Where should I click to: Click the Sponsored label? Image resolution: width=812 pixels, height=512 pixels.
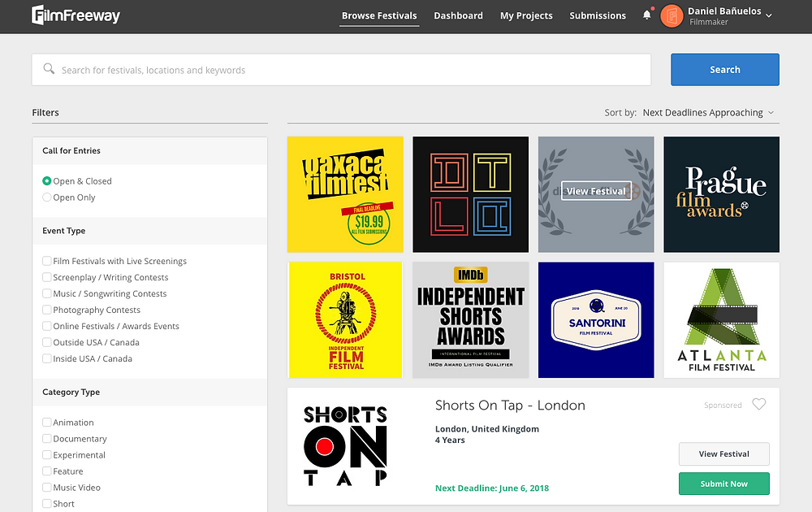723,406
